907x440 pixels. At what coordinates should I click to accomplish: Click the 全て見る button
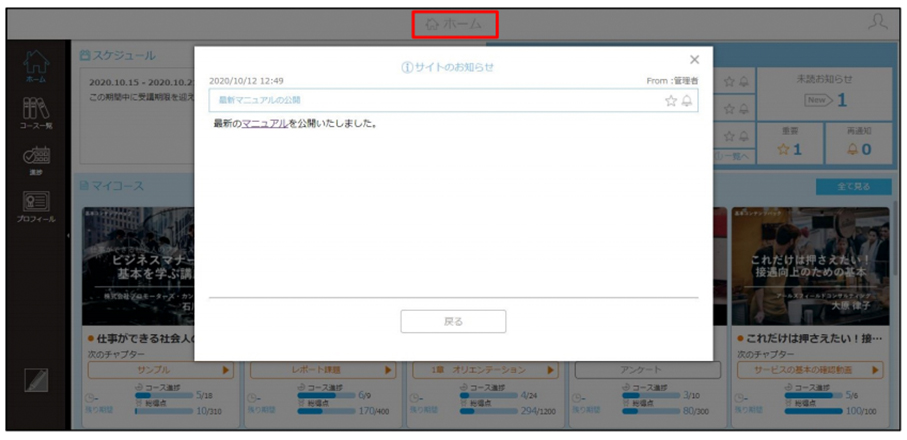(853, 187)
